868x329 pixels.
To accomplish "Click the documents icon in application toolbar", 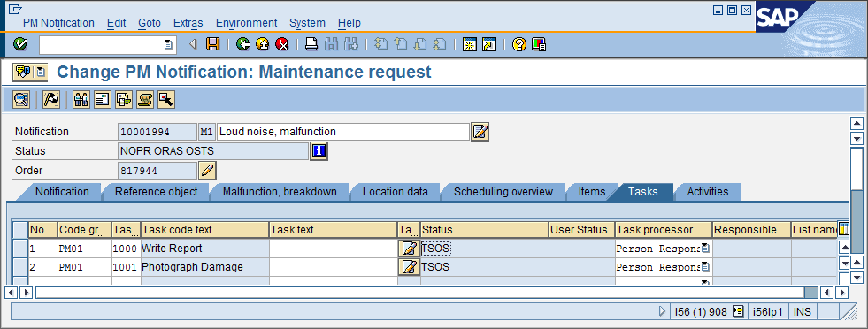I will [124, 100].
